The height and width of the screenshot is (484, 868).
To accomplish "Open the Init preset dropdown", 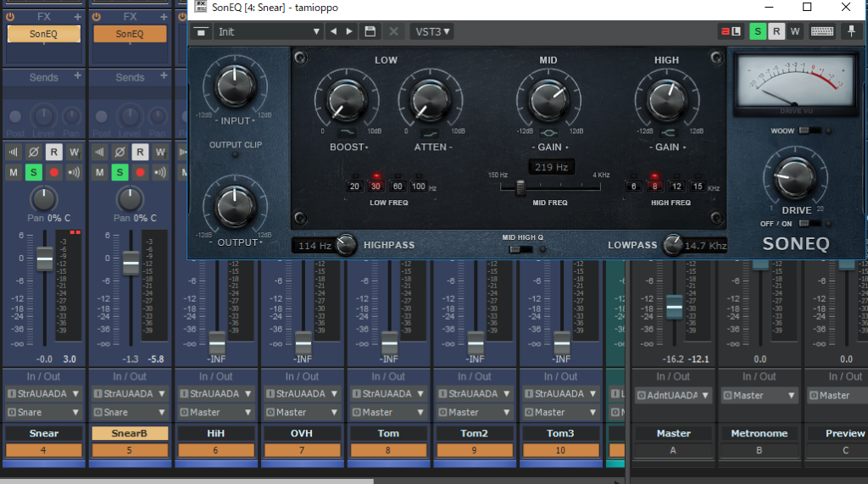I will (268, 31).
